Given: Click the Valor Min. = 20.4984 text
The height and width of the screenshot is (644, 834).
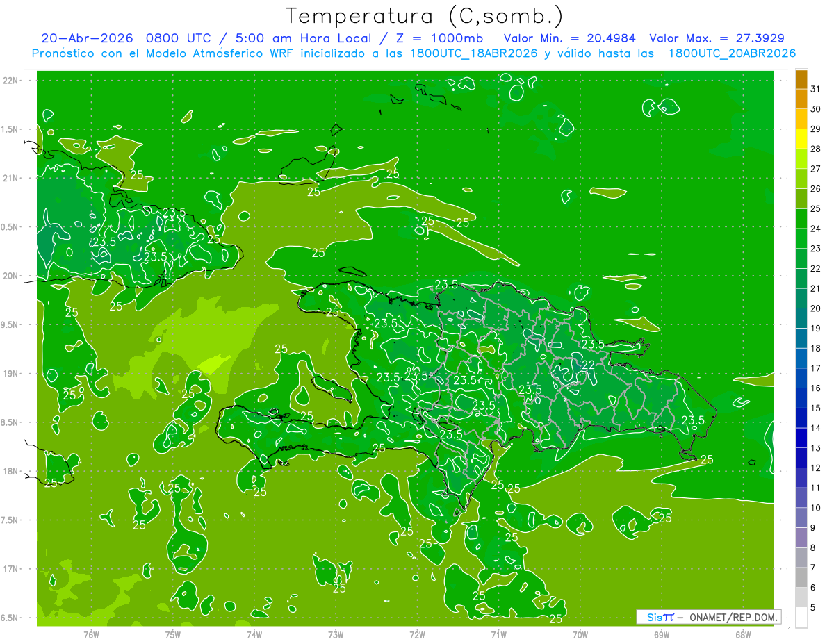Looking at the screenshot, I should pos(569,38).
